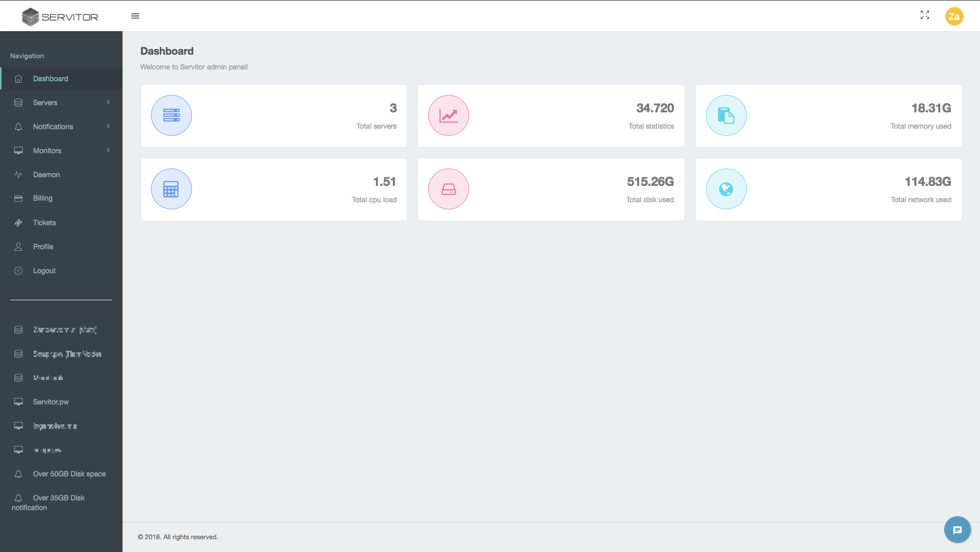The width and height of the screenshot is (980, 552).
Task: Open the Tickets section
Action: click(44, 223)
